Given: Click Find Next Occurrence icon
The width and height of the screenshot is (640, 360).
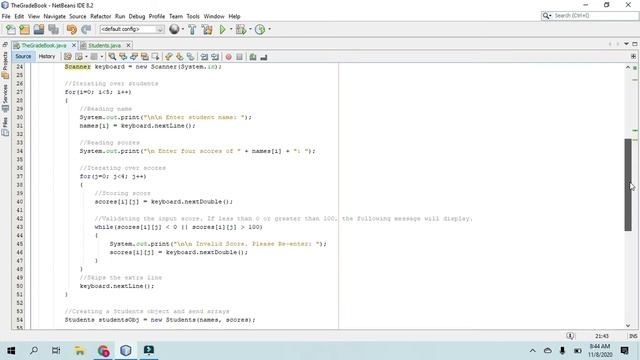Looking at the screenshot, I should [x=134, y=57].
